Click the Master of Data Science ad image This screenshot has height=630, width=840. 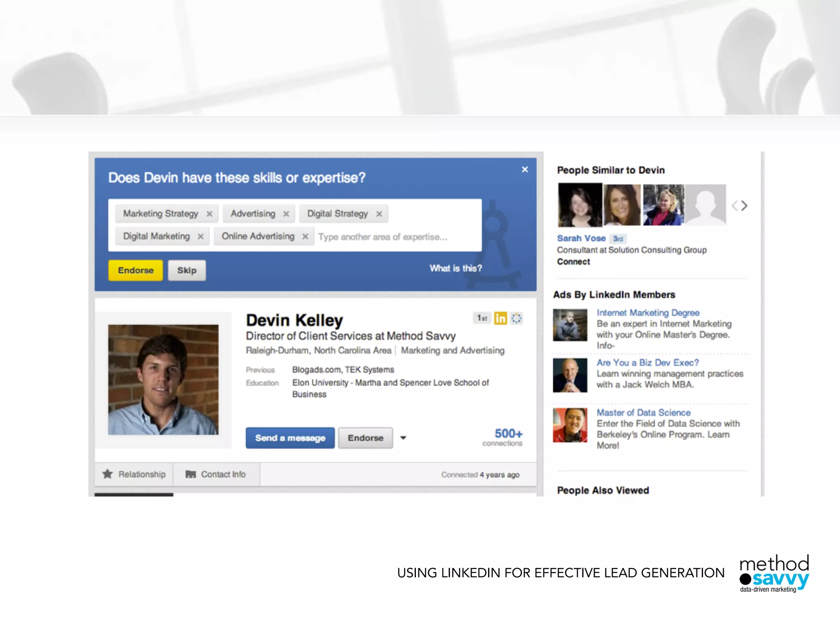click(570, 425)
